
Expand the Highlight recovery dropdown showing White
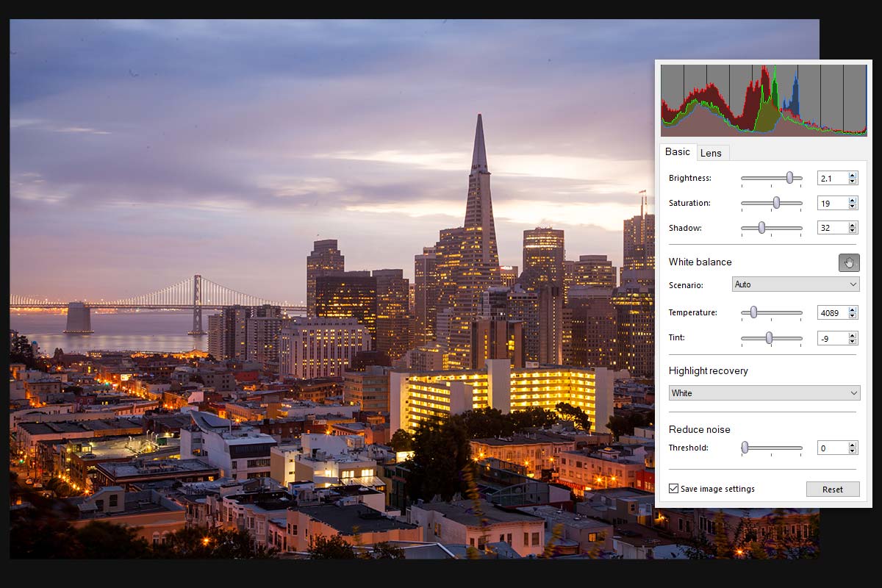click(764, 393)
